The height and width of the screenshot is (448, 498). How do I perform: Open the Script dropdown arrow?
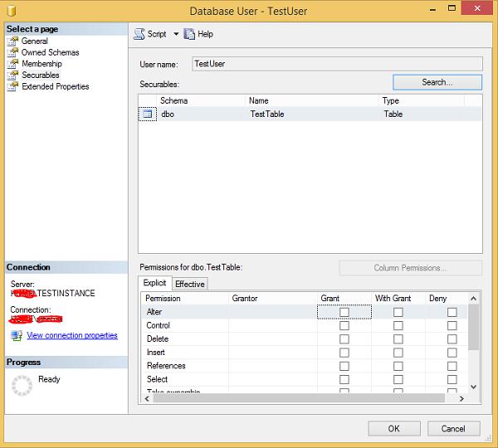(176, 34)
